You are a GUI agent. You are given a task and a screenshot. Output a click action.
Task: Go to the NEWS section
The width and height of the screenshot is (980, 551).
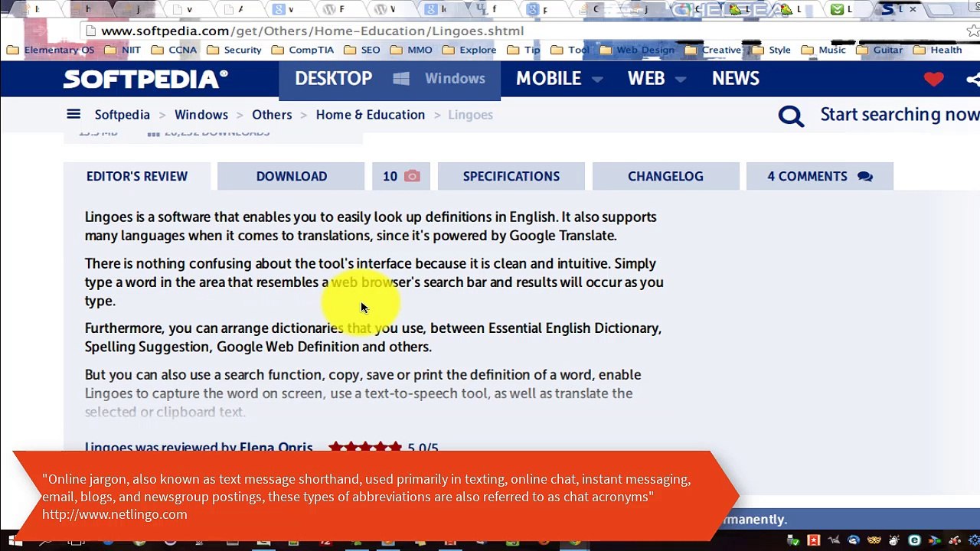736,79
